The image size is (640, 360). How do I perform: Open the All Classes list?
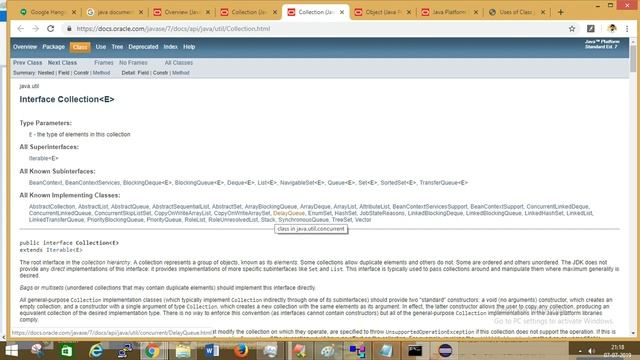pos(179,63)
